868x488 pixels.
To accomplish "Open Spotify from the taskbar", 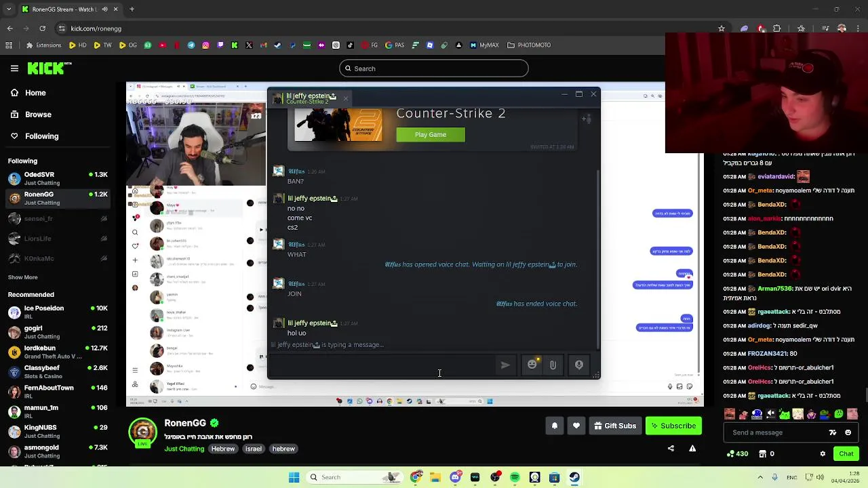I will point(515,477).
